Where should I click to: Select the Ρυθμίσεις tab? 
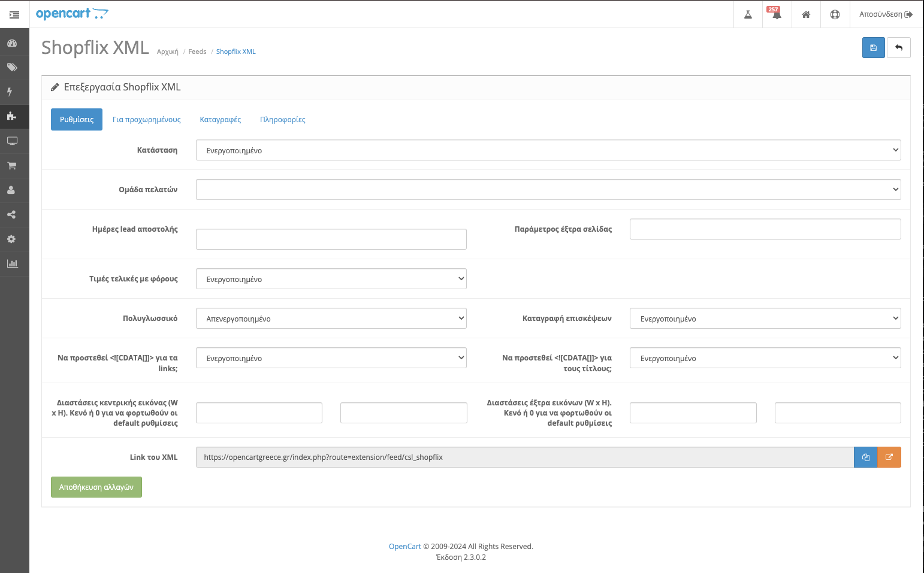pos(77,120)
